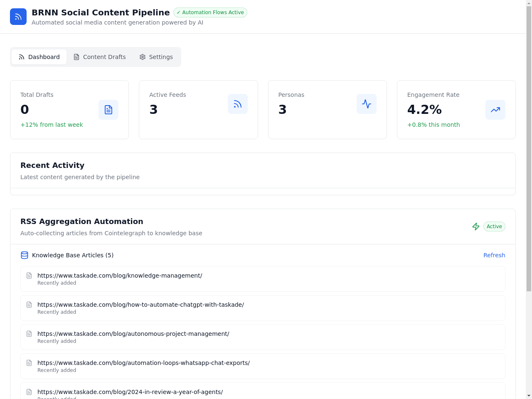Click the Automation Flows Active badge

[210, 12]
